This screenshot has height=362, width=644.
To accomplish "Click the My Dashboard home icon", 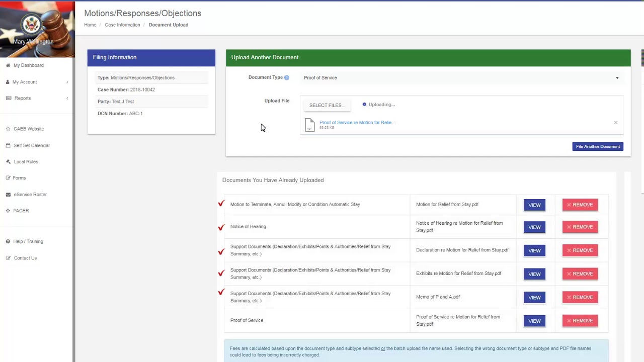I will (x=8, y=65).
